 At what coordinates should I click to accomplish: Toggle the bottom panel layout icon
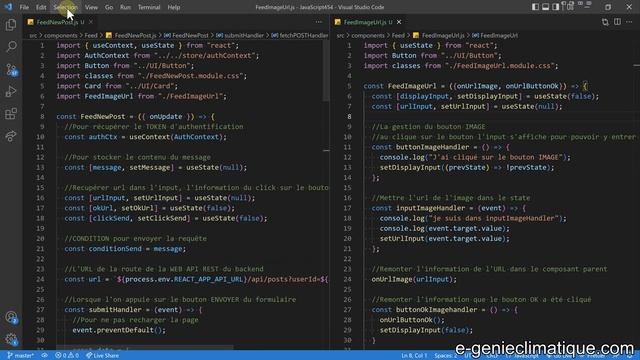(x=545, y=7)
